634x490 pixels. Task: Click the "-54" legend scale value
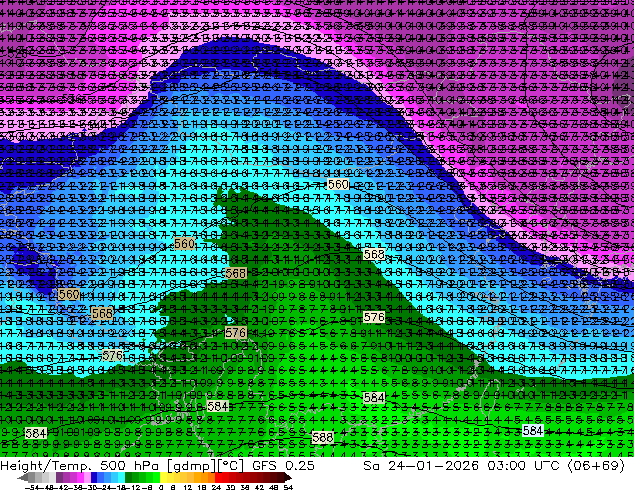click(x=32, y=487)
